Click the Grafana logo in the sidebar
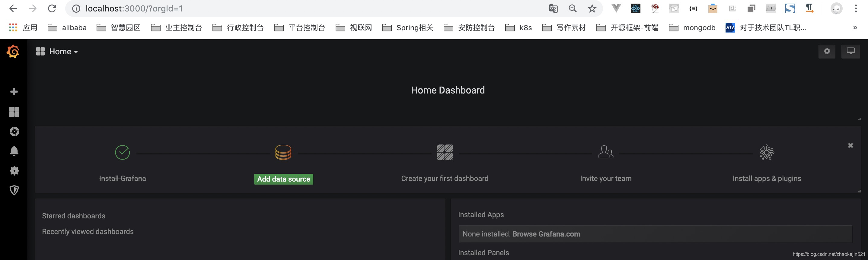 13,51
